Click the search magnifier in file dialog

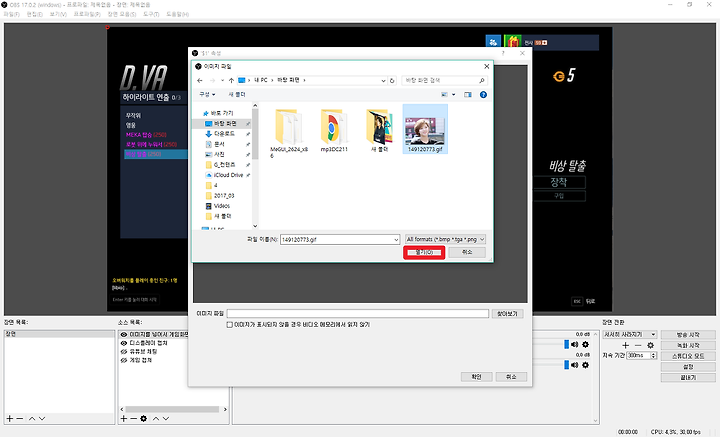482,80
